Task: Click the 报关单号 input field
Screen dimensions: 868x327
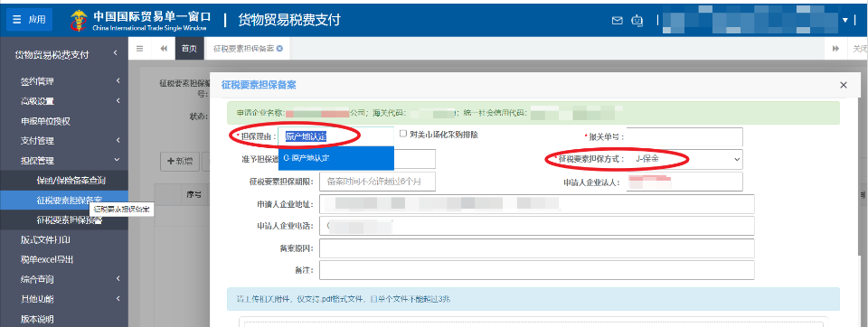Action: tap(684, 136)
